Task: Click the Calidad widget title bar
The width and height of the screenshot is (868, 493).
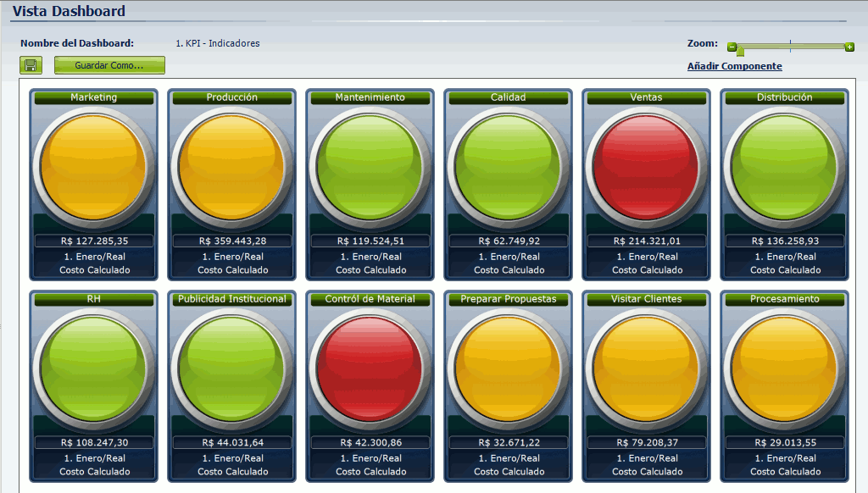Action: 508,97
